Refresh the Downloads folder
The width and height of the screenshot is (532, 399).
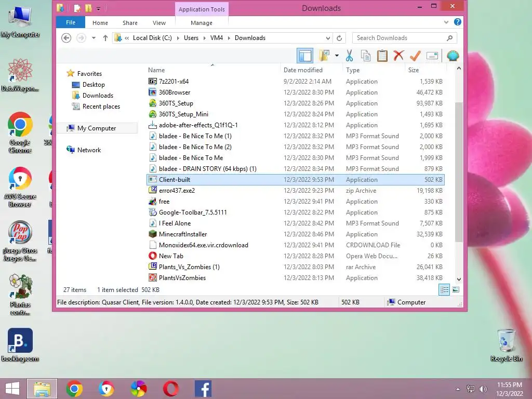[339, 38]
